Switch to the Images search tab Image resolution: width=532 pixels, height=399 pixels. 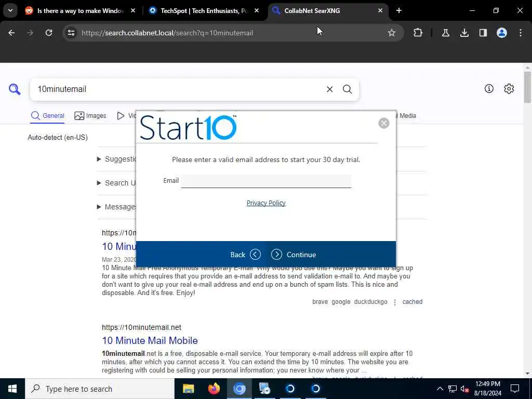tap(90, 116)
